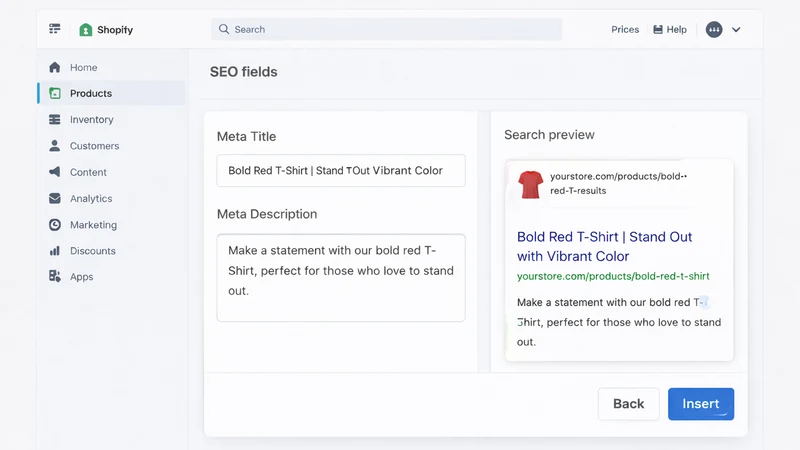Open the Help link
This screenshot has width=800, height=450.
[677, 30]
